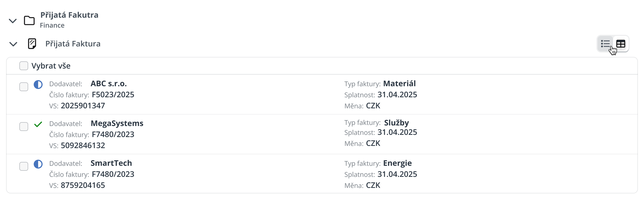This screenshot has width=644, height=210.
Task: Open the MegaSystems supplier name
Action: [117, 123]
